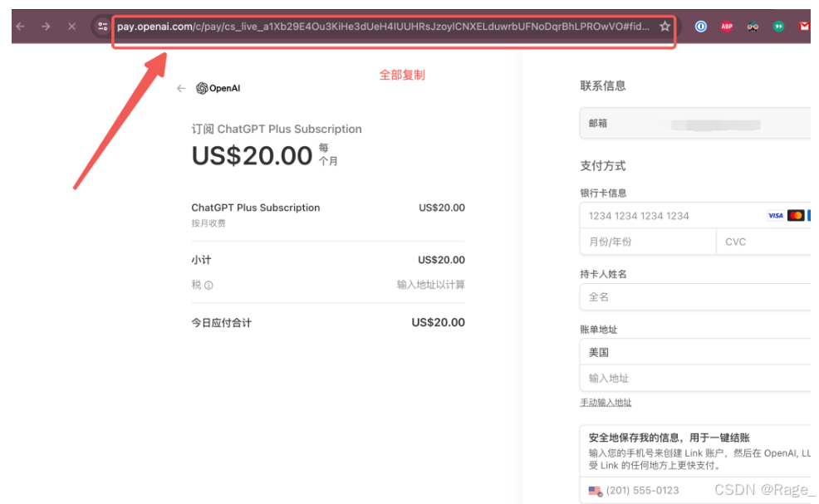
Task: Open the red mail extension icon
Action: [804, 26]
